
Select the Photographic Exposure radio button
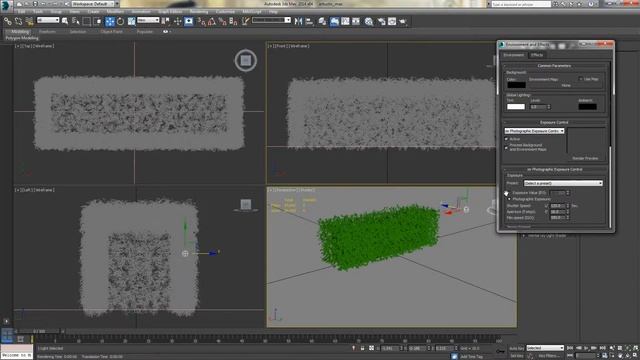pyautogui.click(x=509, y=199)
